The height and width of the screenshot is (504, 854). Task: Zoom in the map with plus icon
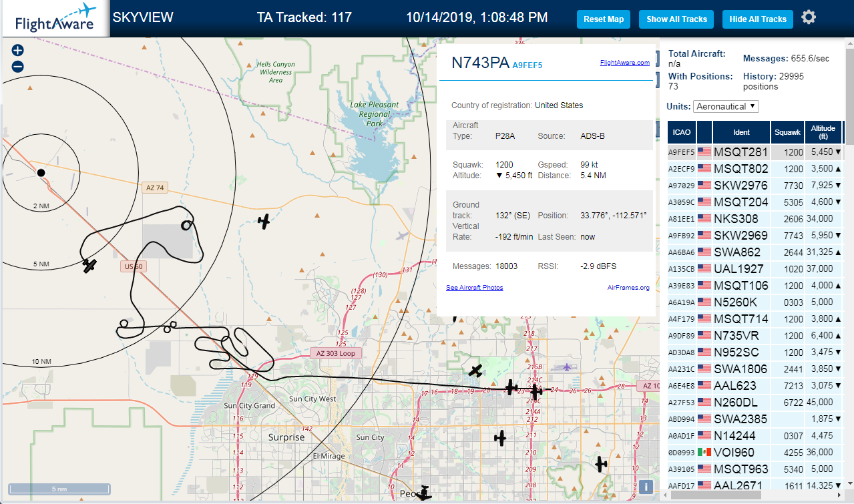[x=18, y=50]
